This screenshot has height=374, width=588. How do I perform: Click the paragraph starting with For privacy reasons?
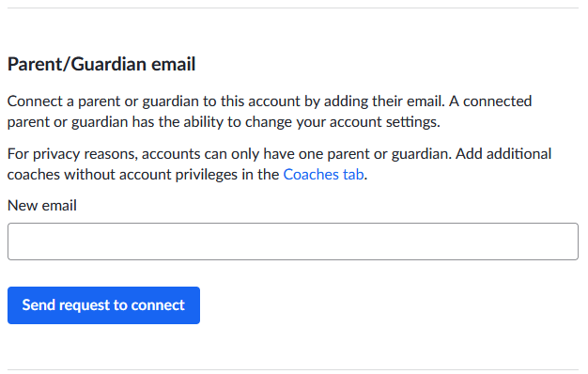point(279,164)
